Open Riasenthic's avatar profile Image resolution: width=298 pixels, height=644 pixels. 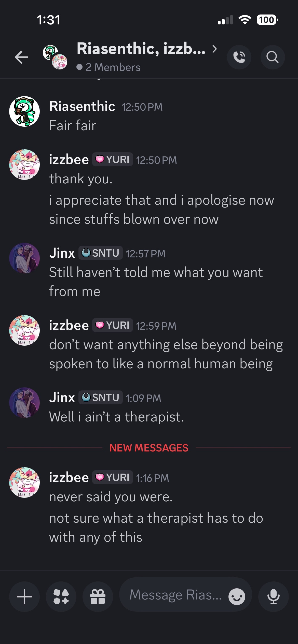click(24, 111)
